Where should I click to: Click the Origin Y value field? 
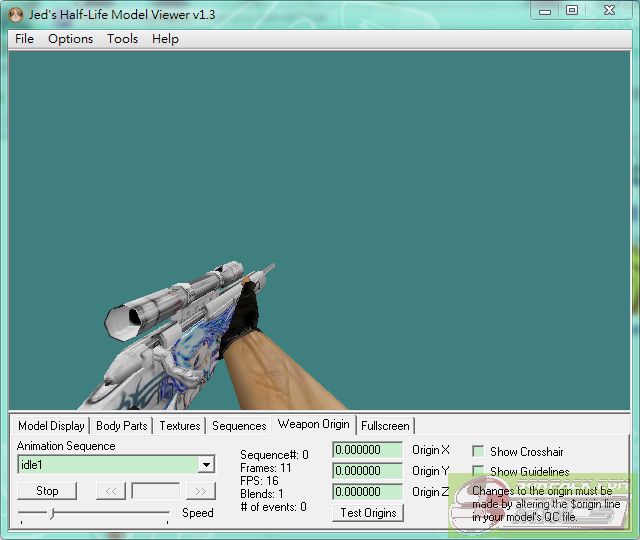pos(367,471)
